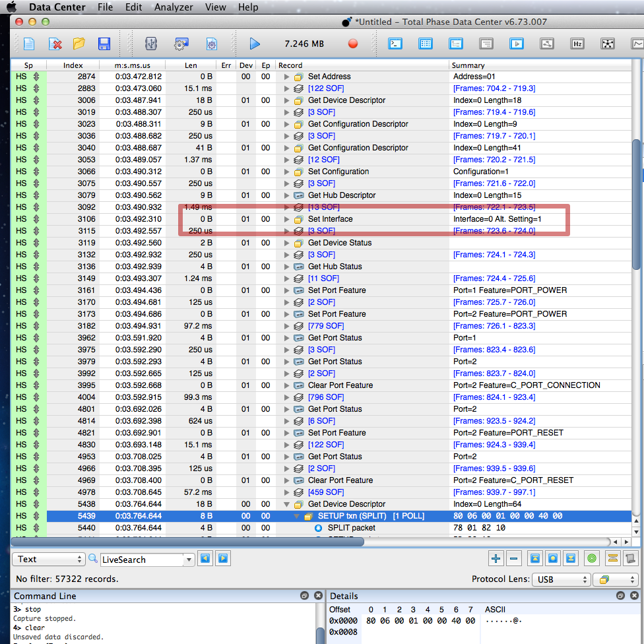This screenshot has height=644, width=644.
Task: Expand the Get Hub Descriptor record
Action: point(286,195)
